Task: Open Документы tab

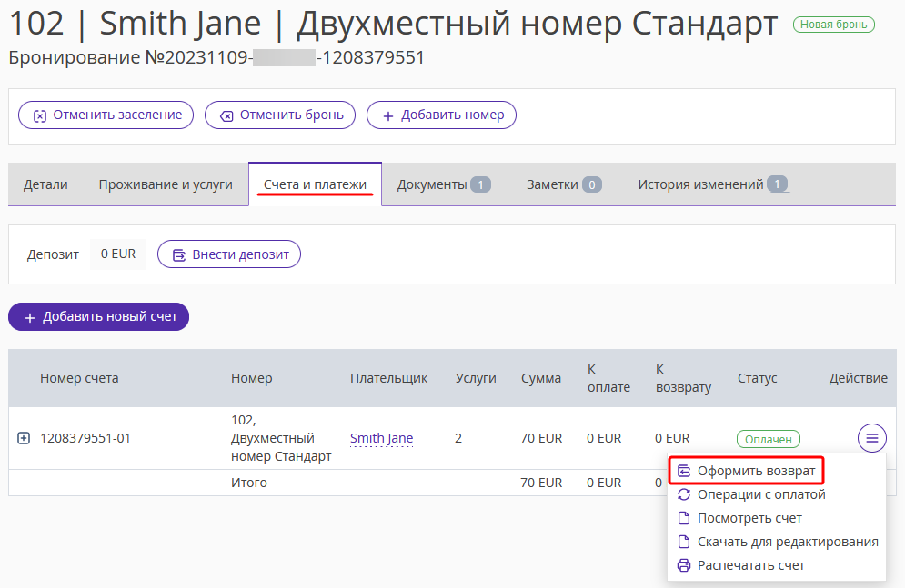Action: pos(444,184)
